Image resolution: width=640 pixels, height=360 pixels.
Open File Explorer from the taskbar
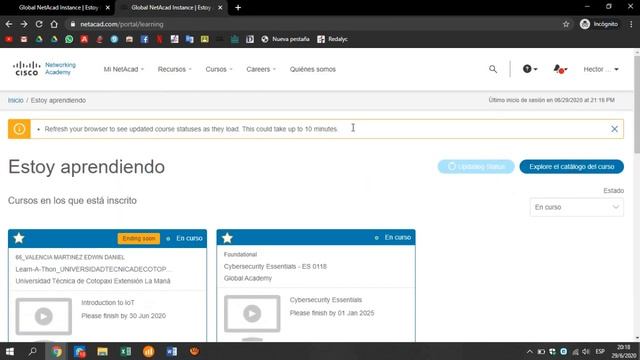(102, 351)
